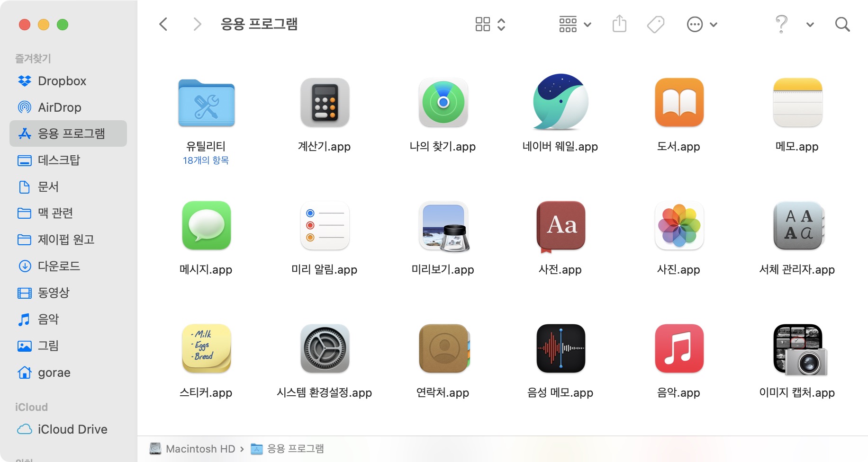Click the 즐겨찾기 sidebar section header
Image resolution: width=868 pixels, height=462 pixels.
pos(33,58)
